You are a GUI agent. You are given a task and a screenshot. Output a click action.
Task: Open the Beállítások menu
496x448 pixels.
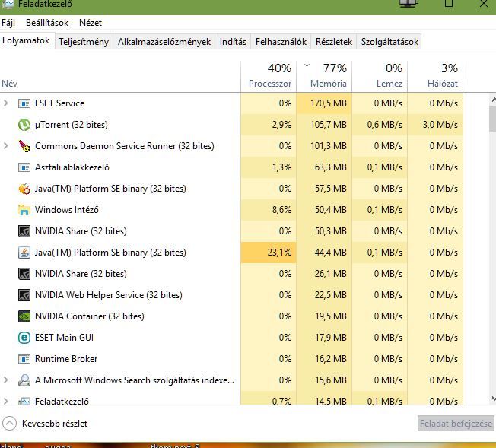47,23
